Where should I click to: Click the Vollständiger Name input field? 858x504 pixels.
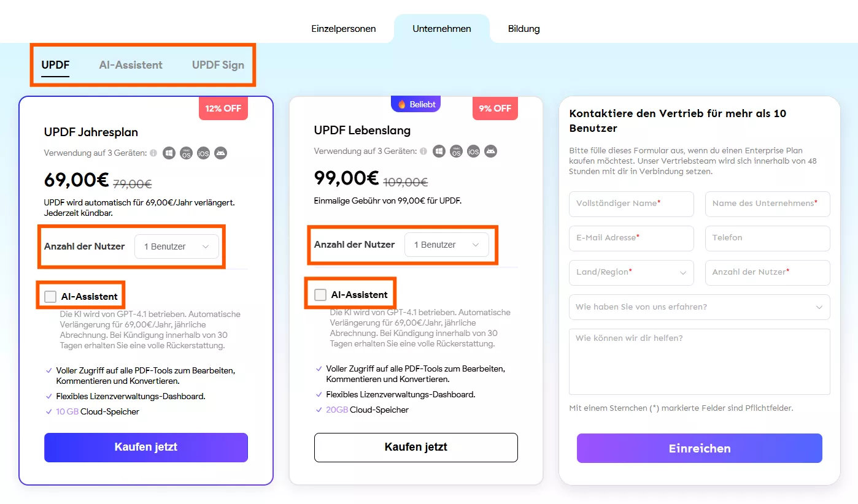pyautogui.click(x=631, y=204)
